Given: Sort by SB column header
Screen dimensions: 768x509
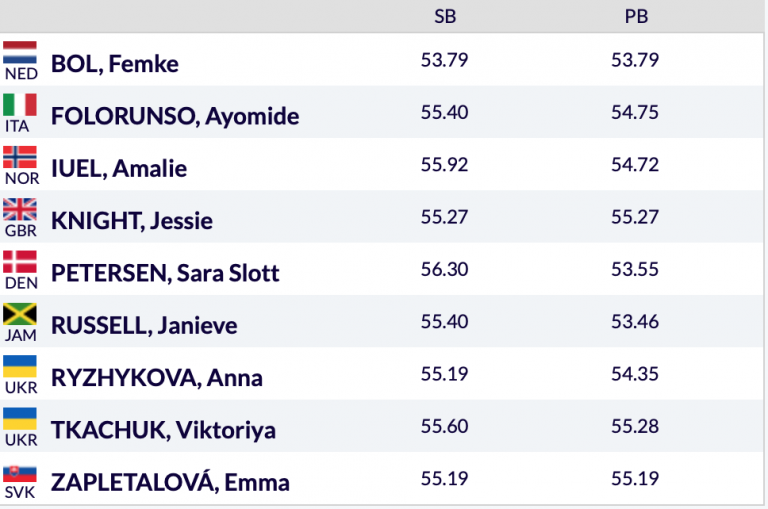Looking at the screenshot, I should (445, 17).
